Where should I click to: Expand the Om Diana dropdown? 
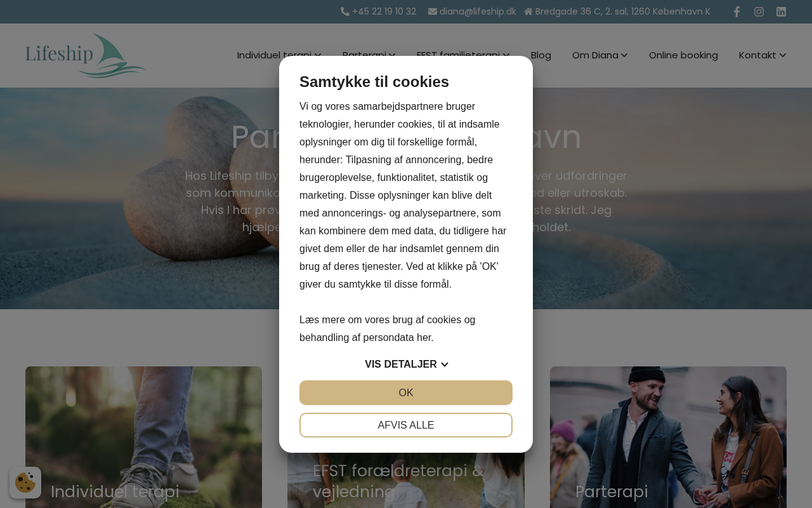(x=600, y=55)
